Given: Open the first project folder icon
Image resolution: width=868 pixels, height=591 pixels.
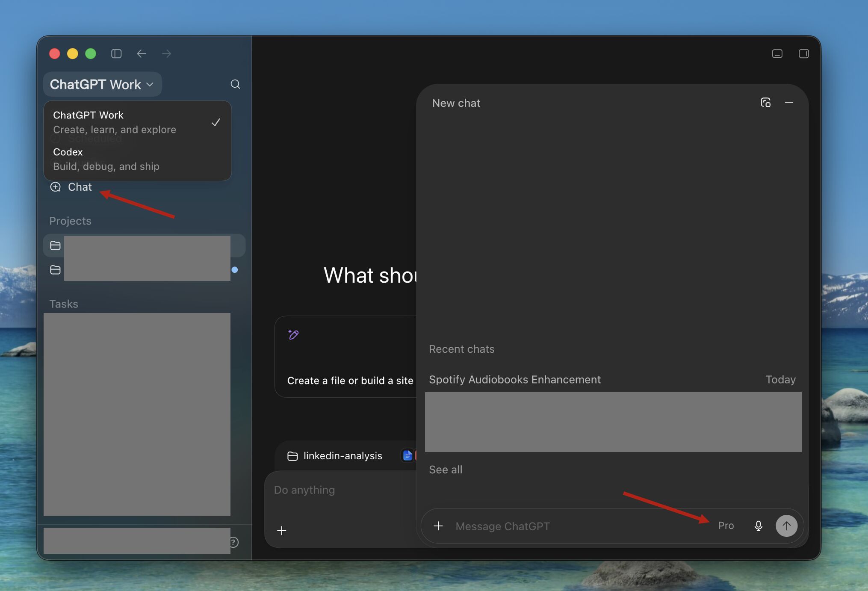Looking at the screenshot, I should (x=55, y=245).
